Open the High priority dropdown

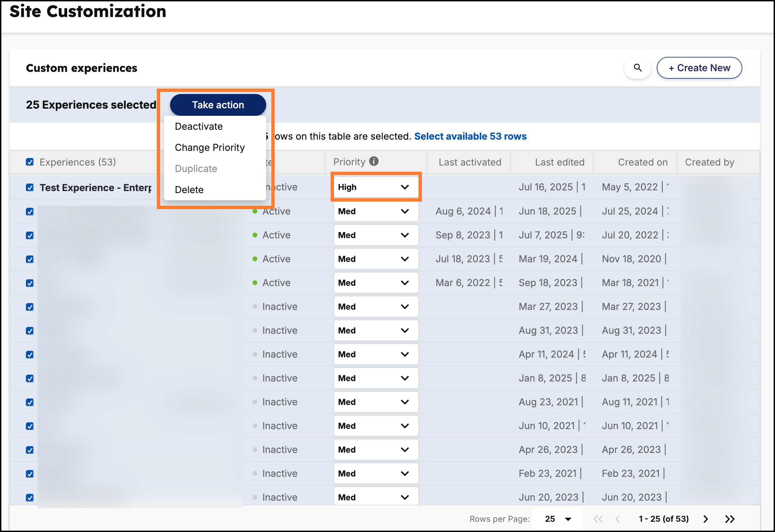coord(376,187)
